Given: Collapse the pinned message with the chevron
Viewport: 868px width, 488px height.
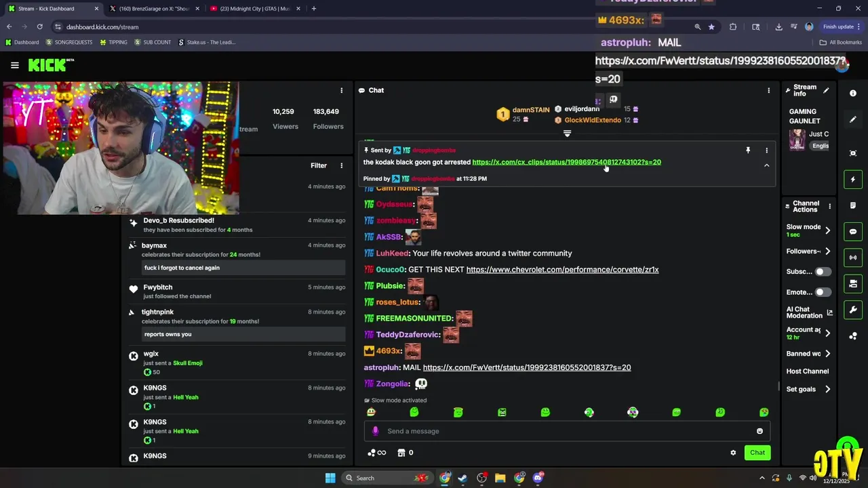Looking at the screenshot, I should pos(767,165).
